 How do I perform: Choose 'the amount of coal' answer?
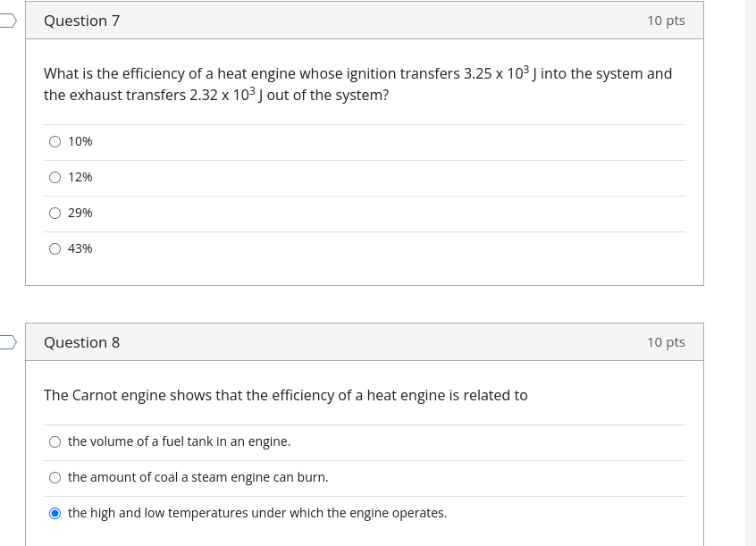tap(55, 477)
